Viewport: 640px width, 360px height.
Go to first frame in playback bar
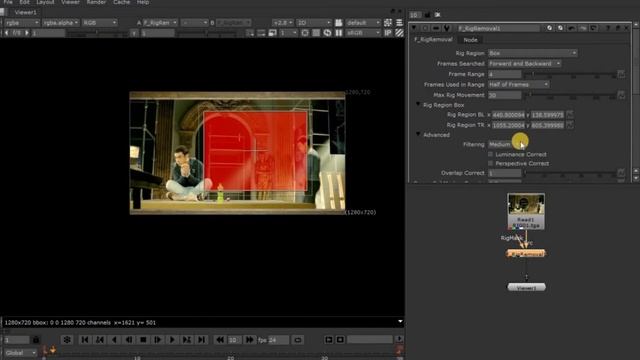[84, 340]
